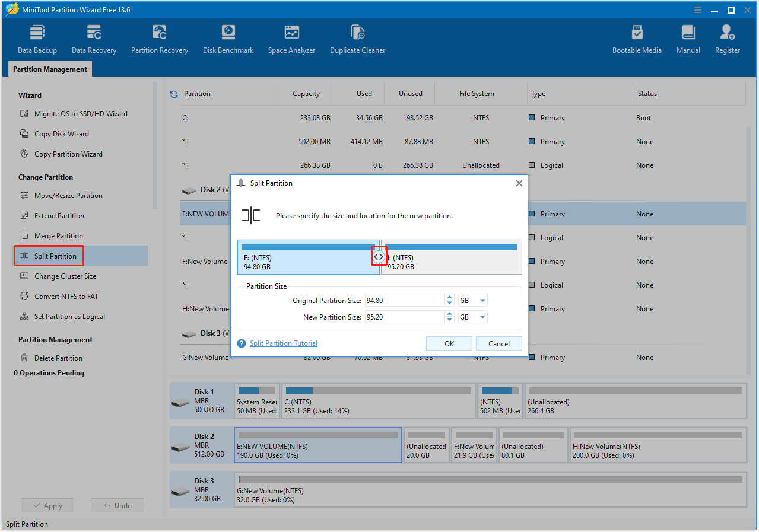The height and width of the screenshot is (532, 759).
Task: Select 80.1 GB unallocated block on Disk 2
Action: point(533,445)
